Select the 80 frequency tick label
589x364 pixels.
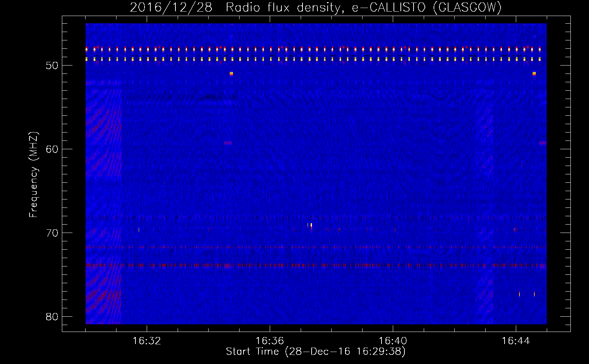point(52,317)
